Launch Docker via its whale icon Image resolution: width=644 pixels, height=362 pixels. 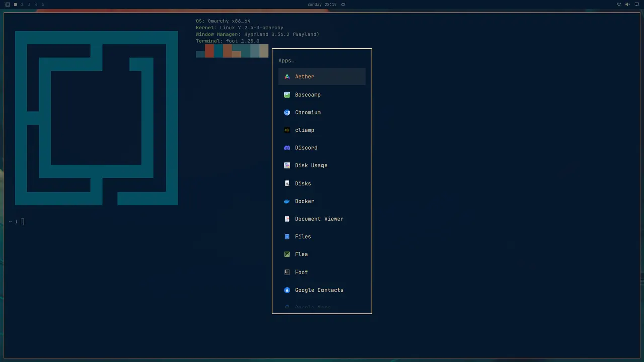[287, 201]
